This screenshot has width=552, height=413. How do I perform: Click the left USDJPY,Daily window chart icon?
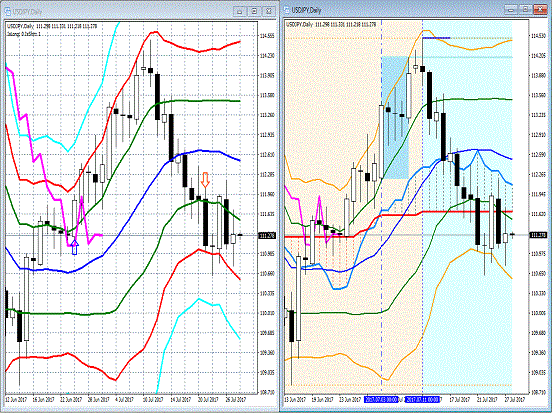tap(8, 11)
